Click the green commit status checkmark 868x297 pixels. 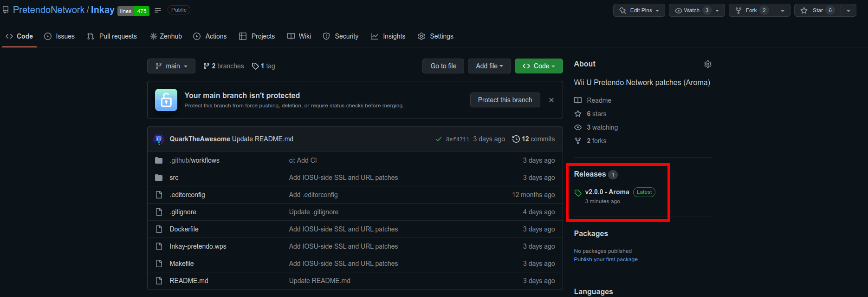(x=438, y=139)
